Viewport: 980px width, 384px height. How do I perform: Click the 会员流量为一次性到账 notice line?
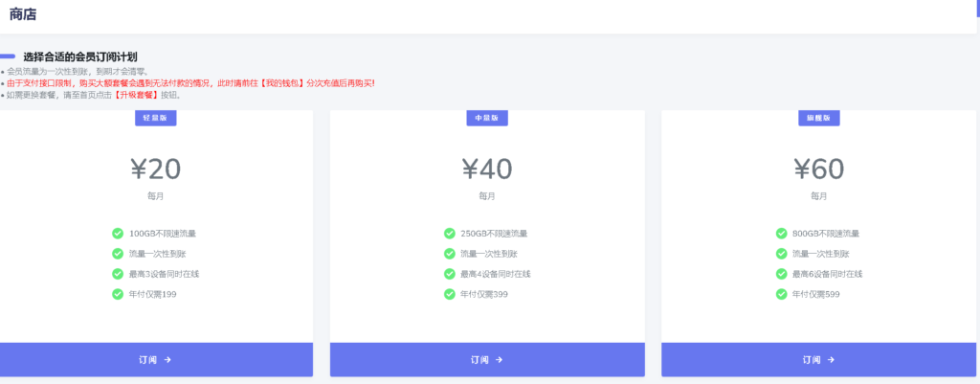(78, 71)
